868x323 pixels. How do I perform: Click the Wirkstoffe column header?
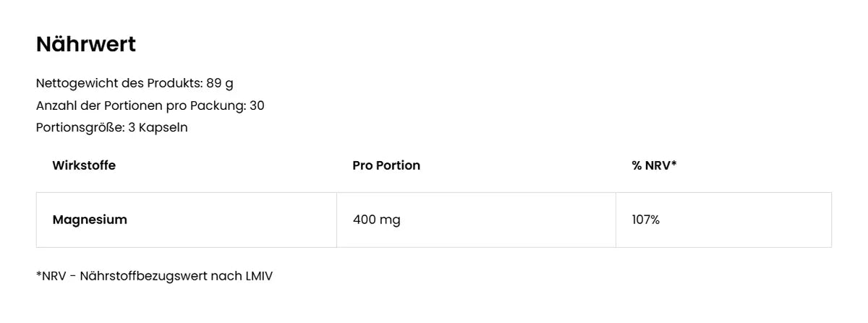pos(84,165)
